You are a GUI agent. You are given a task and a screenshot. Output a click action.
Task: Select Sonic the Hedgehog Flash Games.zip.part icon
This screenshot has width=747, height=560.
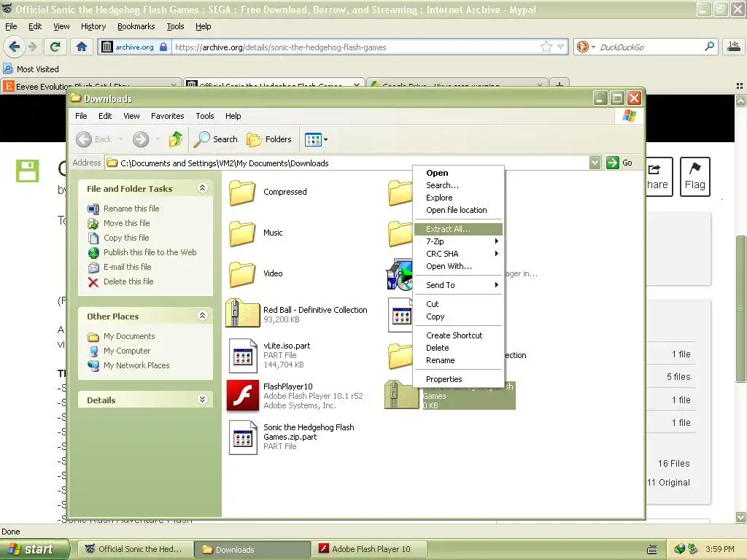click(x=243, y=437)
